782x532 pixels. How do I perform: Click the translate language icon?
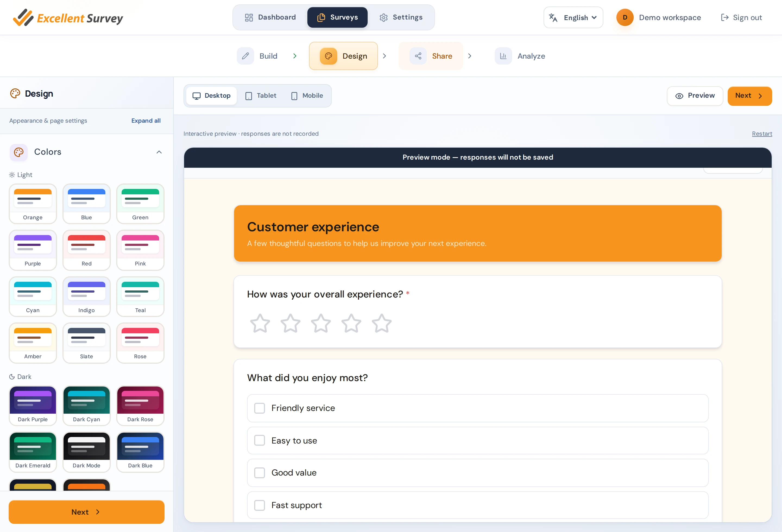(x=553, y=17)
